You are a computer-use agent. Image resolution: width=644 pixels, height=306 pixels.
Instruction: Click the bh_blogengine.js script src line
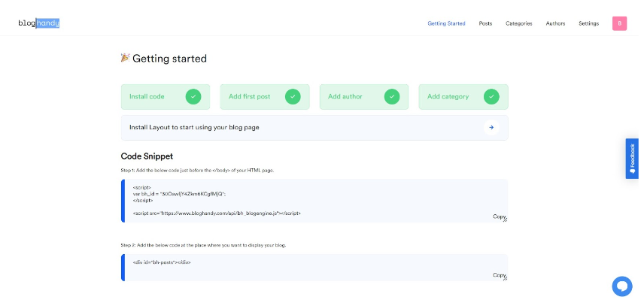217,214
